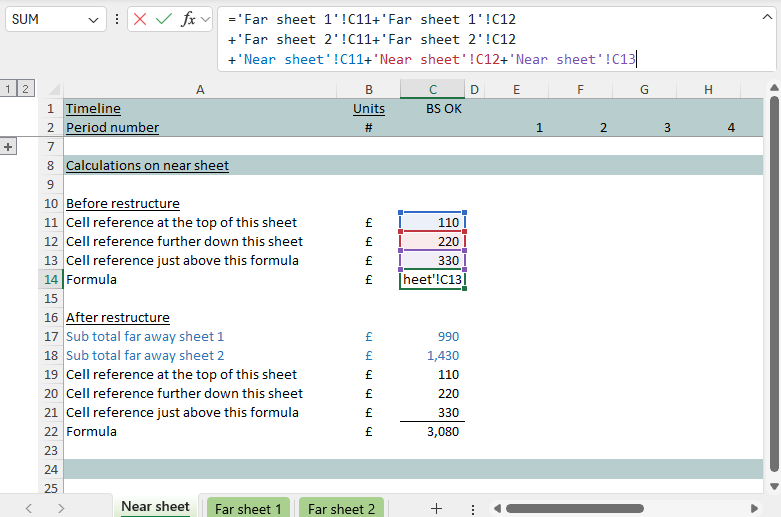Open Insert Function fx dialog
This screenshot has height=517, width=781.
[188, 19]
